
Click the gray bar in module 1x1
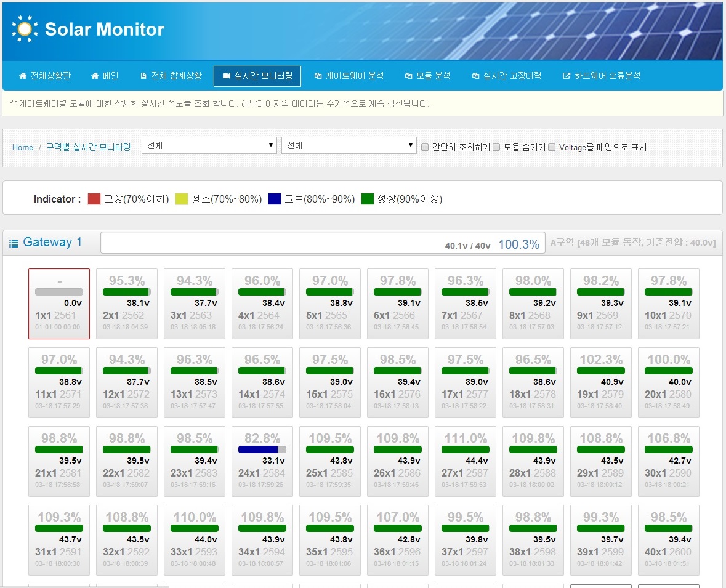58,292
